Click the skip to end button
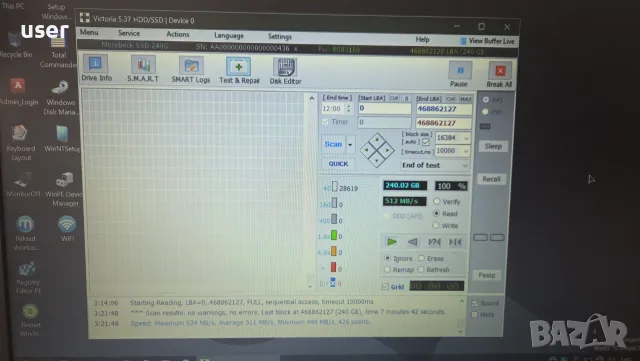Image resolution: width=640 pixels, height=361 pixels. pyautogui.click(x=455, y=242)
